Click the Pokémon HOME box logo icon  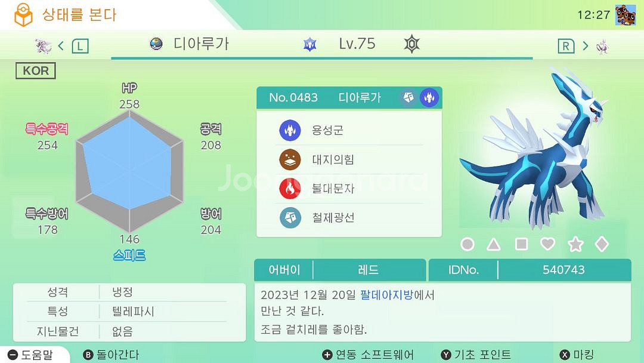coord(23,15)
